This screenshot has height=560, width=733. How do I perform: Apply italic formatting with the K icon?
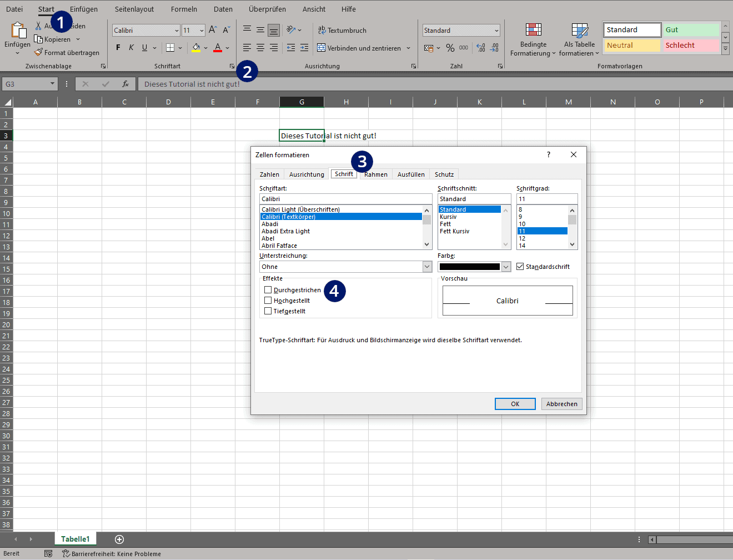click(131, 47)
